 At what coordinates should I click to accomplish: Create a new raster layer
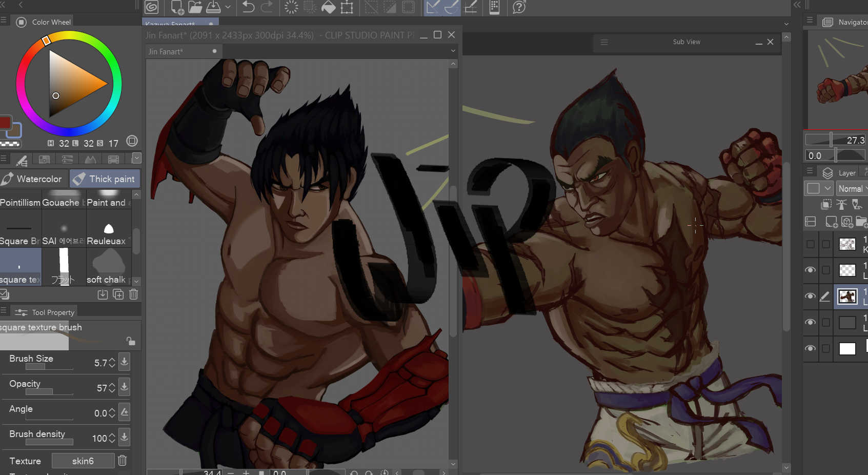(831, 222)
